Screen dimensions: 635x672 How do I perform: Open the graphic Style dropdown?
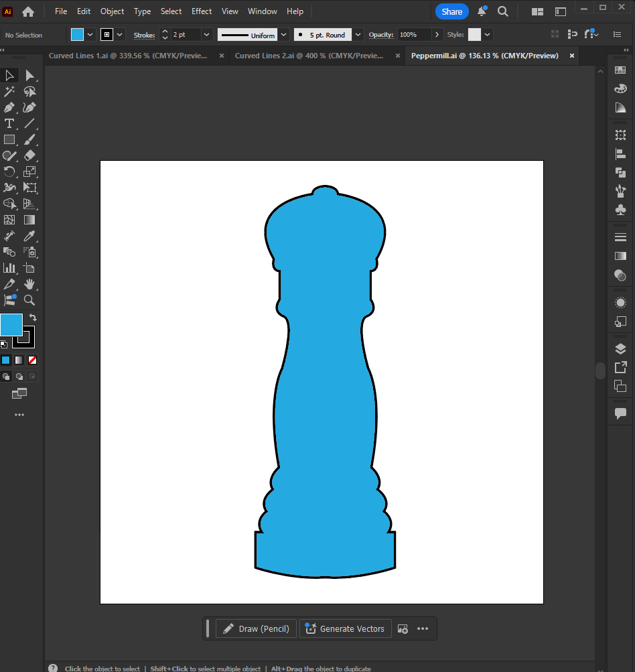coord(487,35)
